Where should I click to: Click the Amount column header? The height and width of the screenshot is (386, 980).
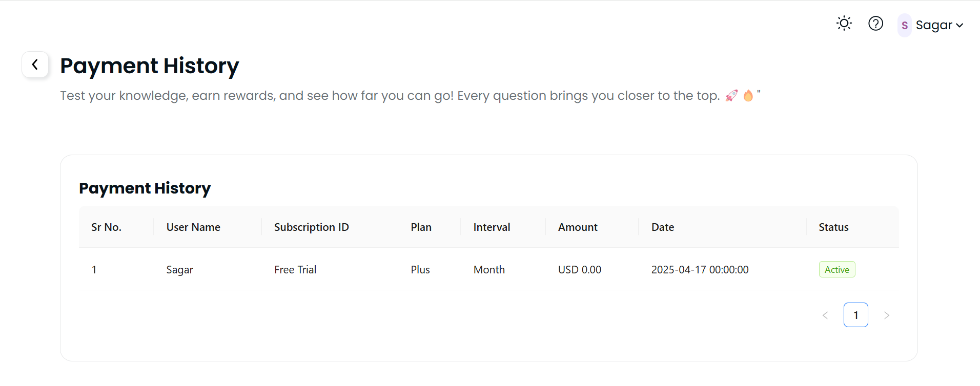[578, 227]
